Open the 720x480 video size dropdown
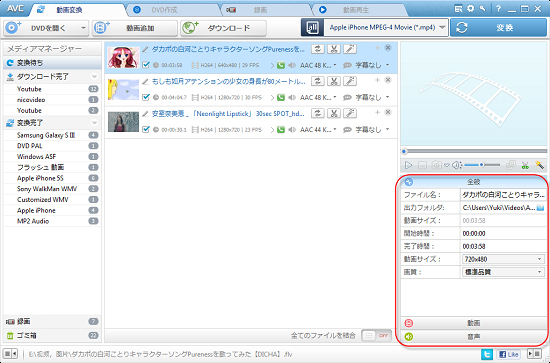This screenshot has height=363, width=550. pyautogui.click(x=503, y=259)
